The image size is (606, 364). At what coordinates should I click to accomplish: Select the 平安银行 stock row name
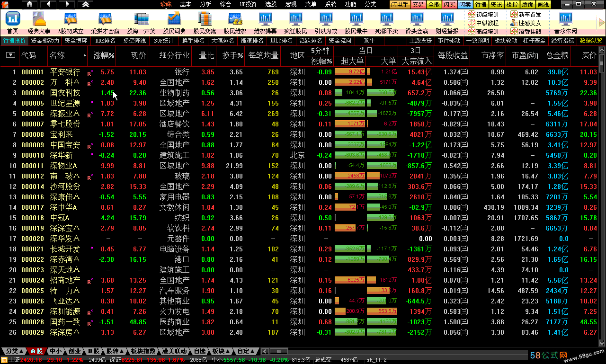point(65,72)
